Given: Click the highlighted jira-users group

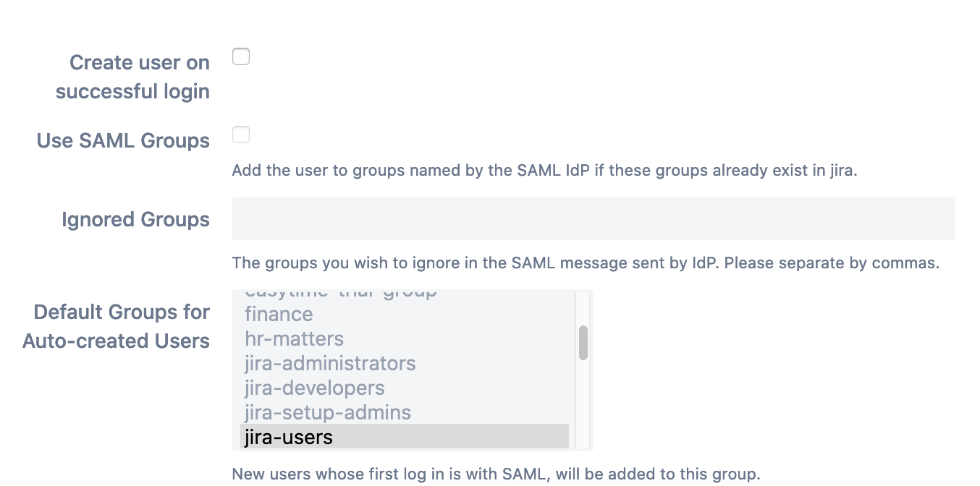Looking at the screenshot, I should pos(288,437).
